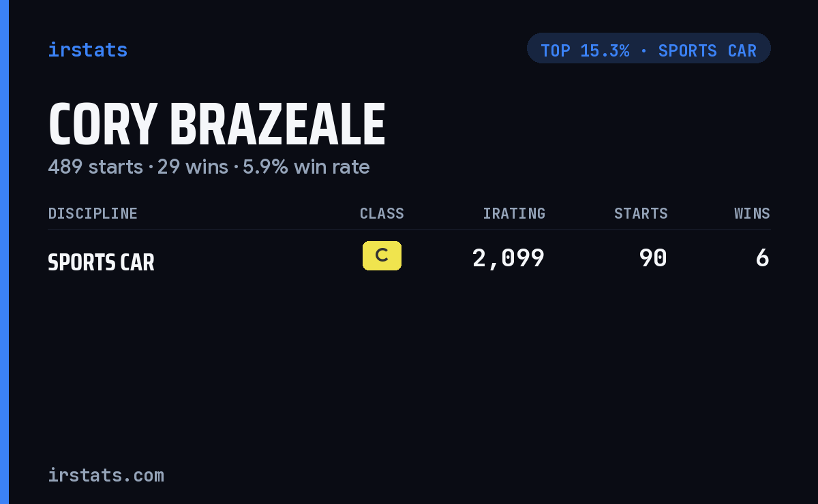This screenshot has width=818, height=504.
Task: Click the 6 wins value
Action: point(763,258)
